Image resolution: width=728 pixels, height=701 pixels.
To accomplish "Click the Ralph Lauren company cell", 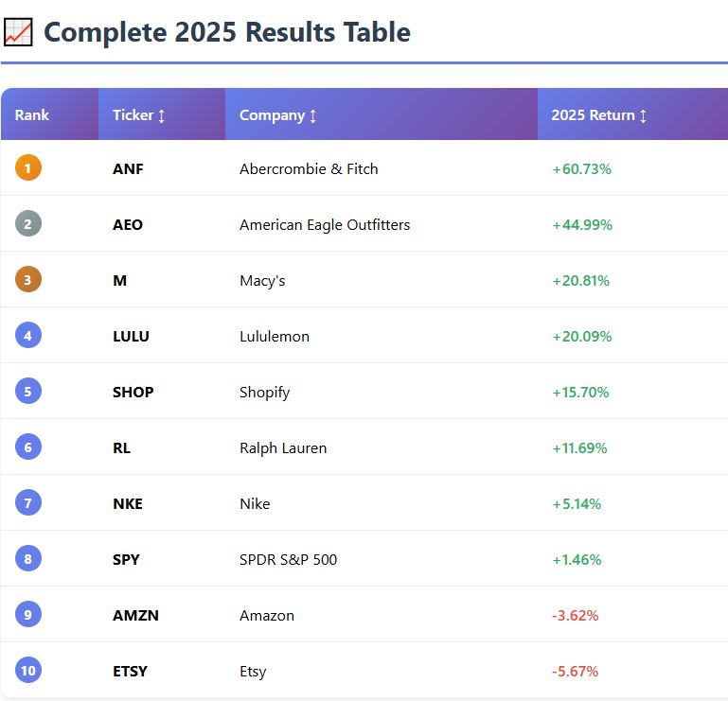I will pyautogui.click(x=283, y=448).
